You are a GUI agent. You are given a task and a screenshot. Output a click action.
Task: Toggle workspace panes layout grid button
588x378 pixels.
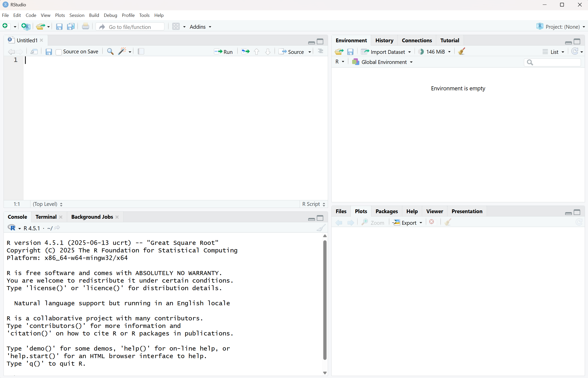point(176,27)
